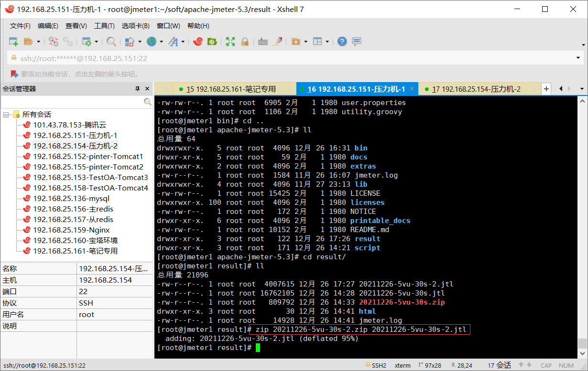
Task: Collapse the 所有会话 tree node
Action: click(6, 115)
